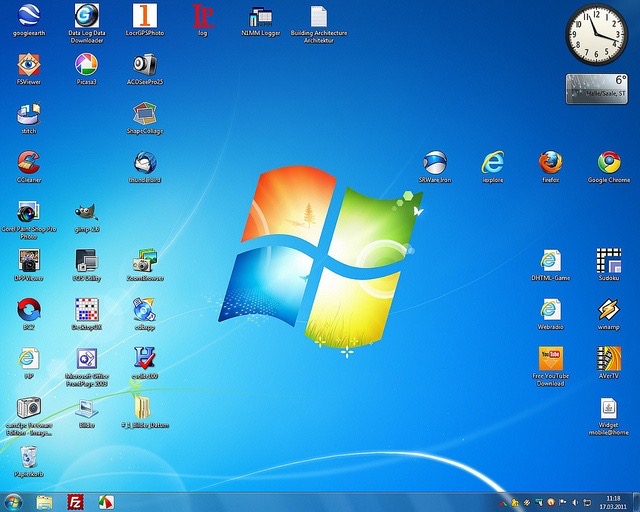The width and height of the screenshot is (640, 512).
Task: Launch the Sudoku icon
Action: coord(609,265)
